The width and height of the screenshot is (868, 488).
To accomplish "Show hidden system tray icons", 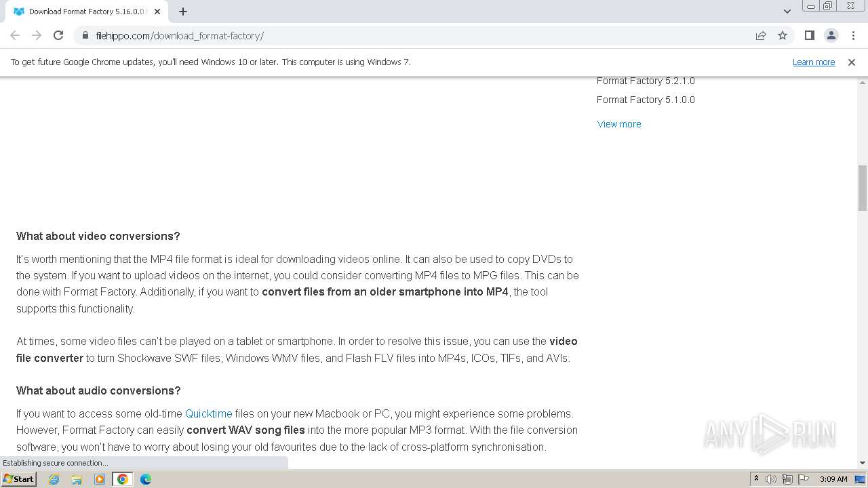I will 756,479.
